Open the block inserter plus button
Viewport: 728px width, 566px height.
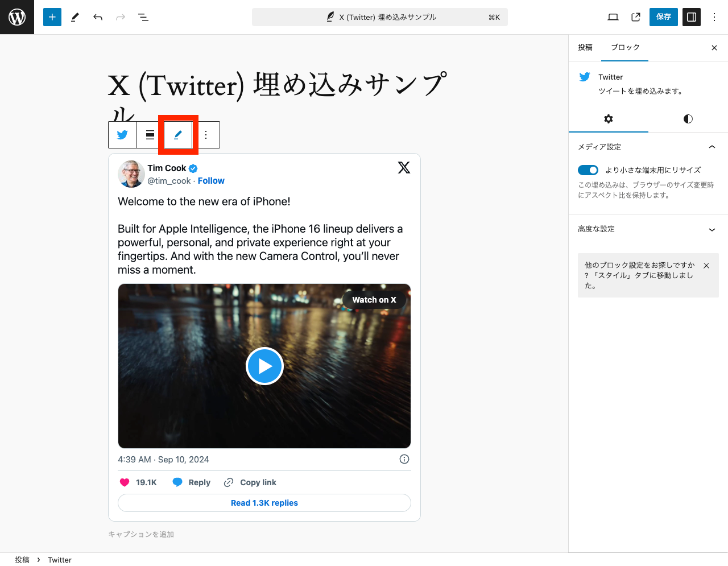pos(52,17)
